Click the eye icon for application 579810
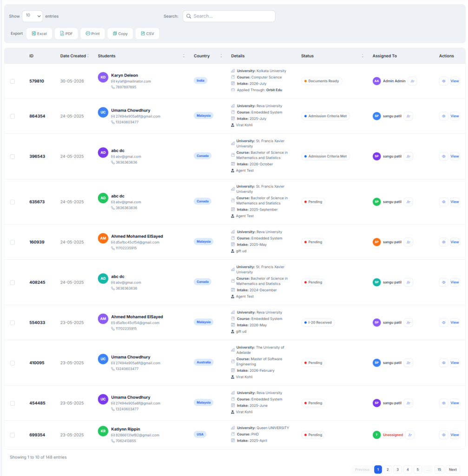Viewport: 468px width, 476px height. [443, 81]
